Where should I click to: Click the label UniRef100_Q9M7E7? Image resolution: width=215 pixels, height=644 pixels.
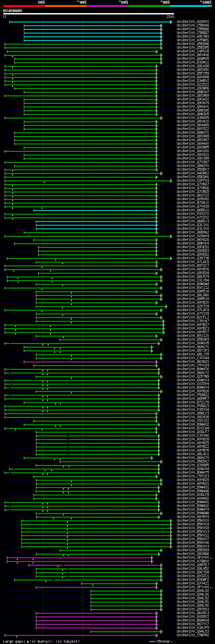pos(193,565)
